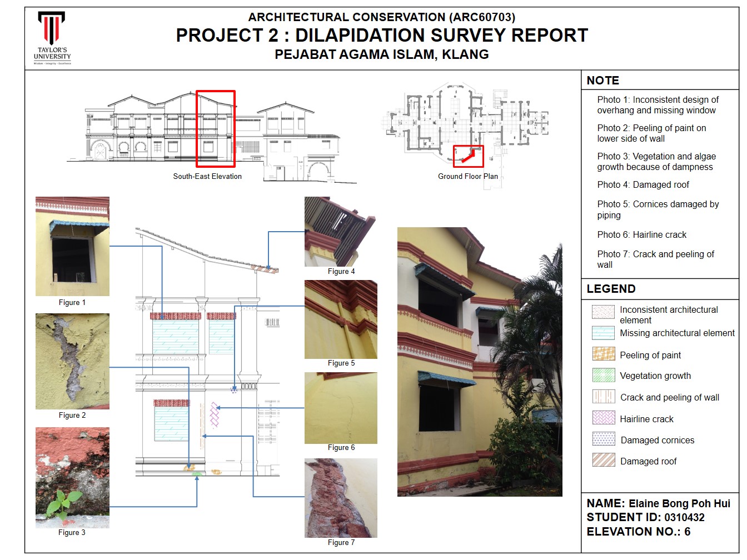
Task: Click the hairline crack hatch on detail drawing
Action: tap(215, 415)
